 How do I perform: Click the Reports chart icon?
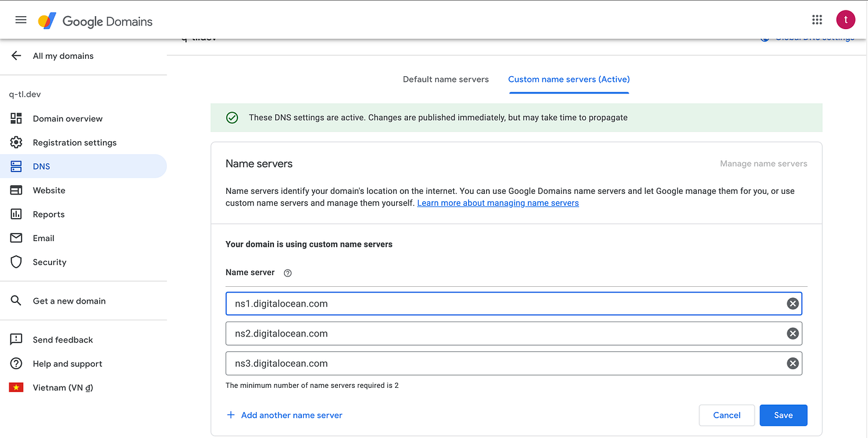click(x=17, y=214)
